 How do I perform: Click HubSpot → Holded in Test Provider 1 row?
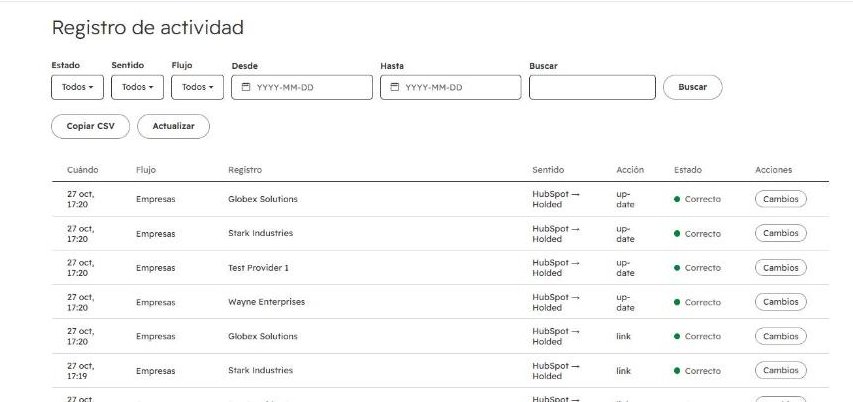[556, 268]
